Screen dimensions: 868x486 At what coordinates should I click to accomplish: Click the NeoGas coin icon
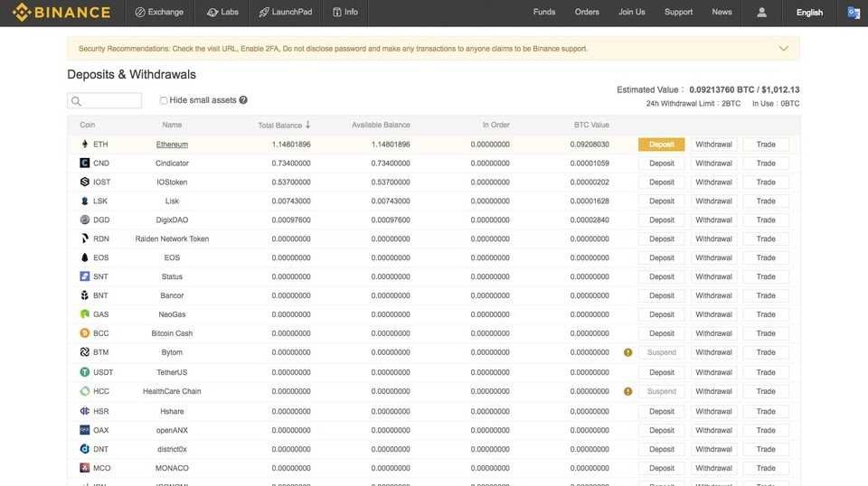point(85,314)
